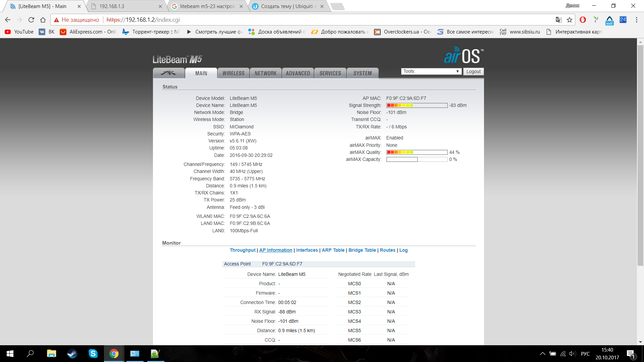Bookmark this page with the star icon
This screenshot has width=644, height=362.
pyautogui.click(x=570, y=20)
